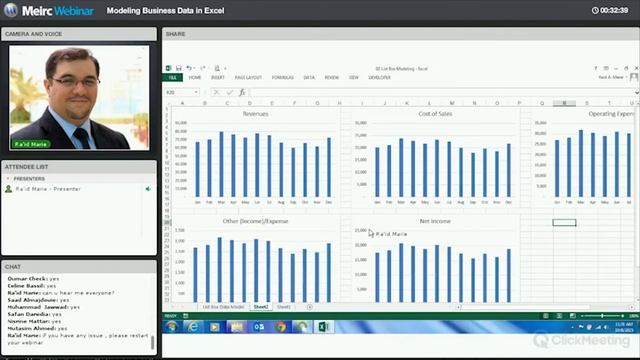This screenshot has width=640, height=360.
Task: Select the Sheet3 worksheet tab
Action: pyautogui.click(x=284, y=307)
